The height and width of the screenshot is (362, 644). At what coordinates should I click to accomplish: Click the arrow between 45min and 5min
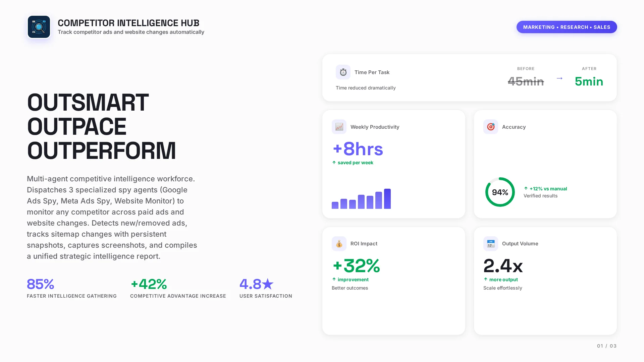(x=559, y=78)
